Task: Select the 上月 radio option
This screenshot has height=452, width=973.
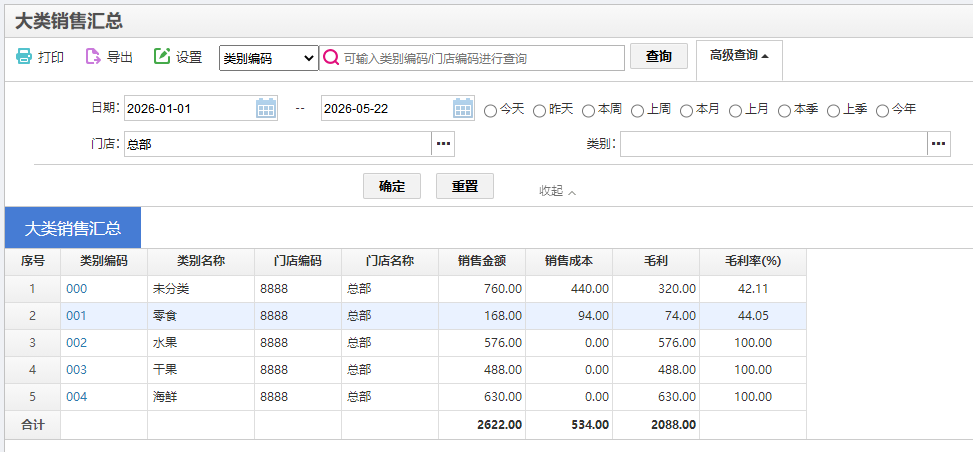Action: (735, 111)
